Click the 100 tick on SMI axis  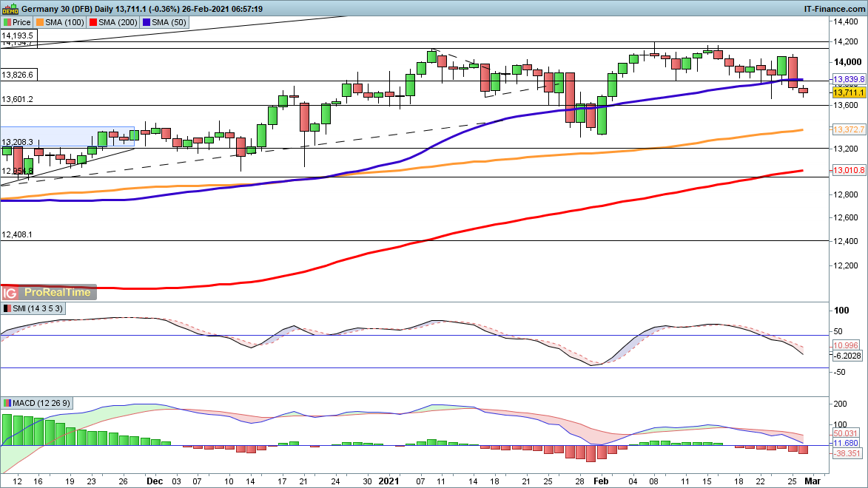(841, 311)
